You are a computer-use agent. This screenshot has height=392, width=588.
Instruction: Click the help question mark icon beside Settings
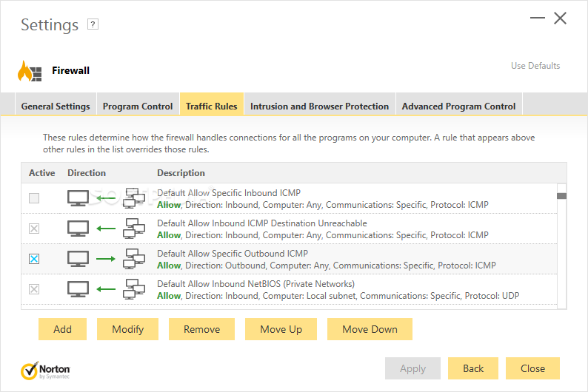pos(93,24)
